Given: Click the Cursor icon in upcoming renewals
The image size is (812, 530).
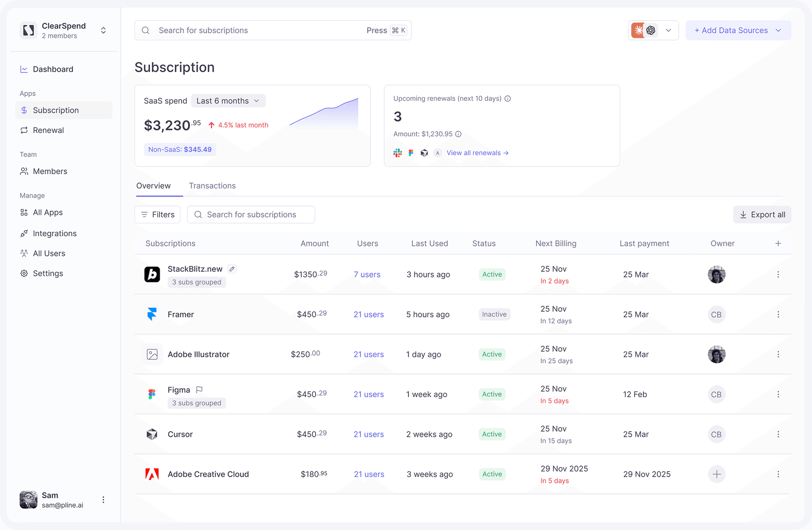Looking at the screenshot, I should pos(424,153).
